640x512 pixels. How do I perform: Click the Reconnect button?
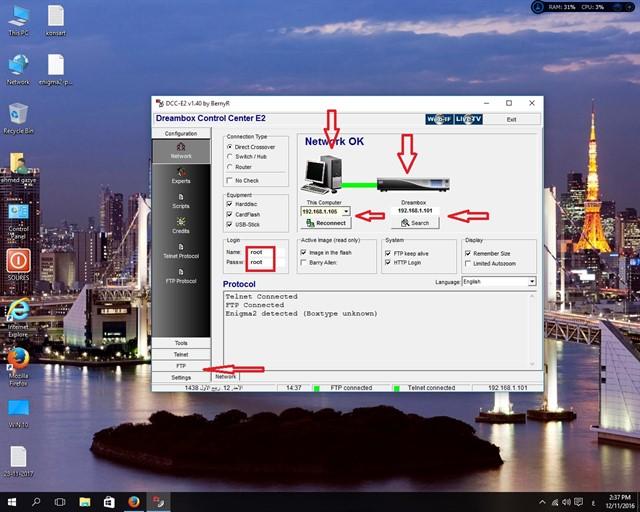pyautogui.click(x=326, y=223)
